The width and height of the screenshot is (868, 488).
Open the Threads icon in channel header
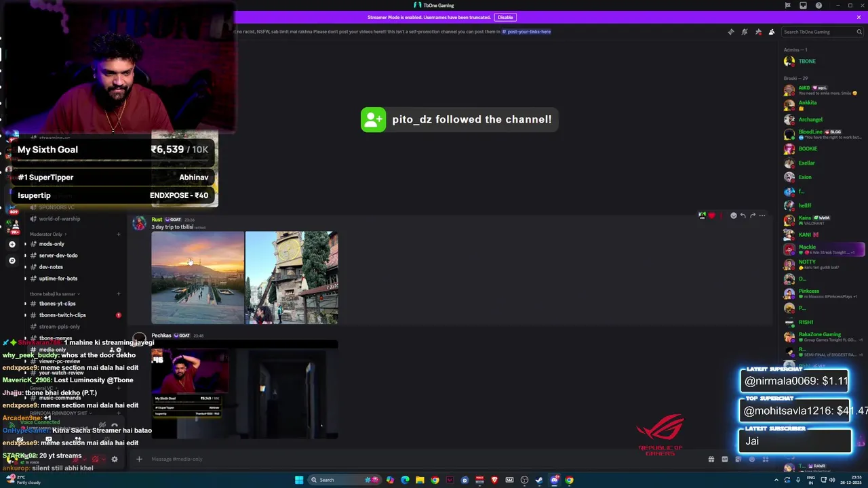click(730, 32)
